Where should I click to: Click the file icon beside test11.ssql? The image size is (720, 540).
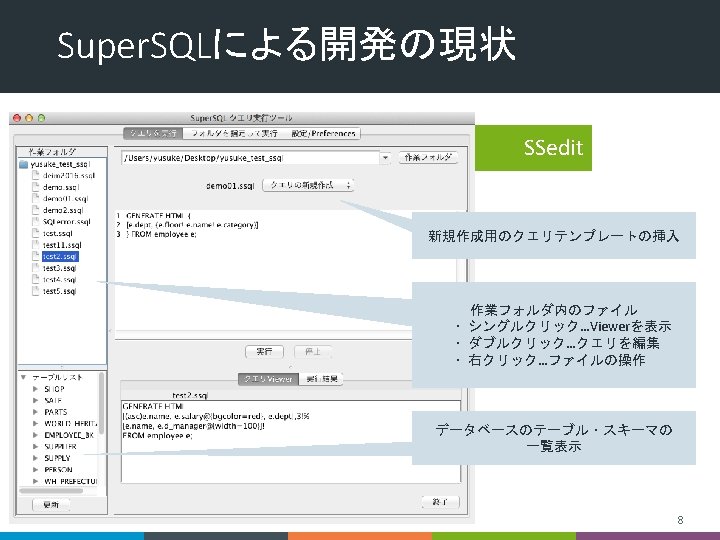pyautogui.click(x=35, y=244)
